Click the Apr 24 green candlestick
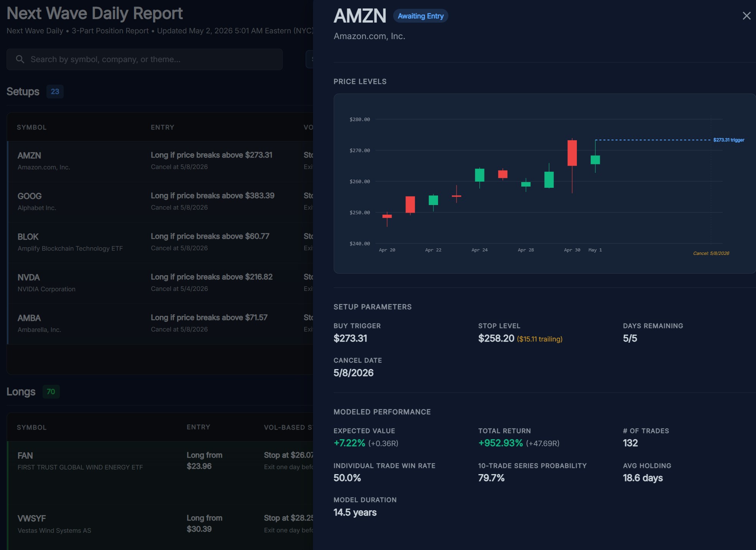 point(479,175)
